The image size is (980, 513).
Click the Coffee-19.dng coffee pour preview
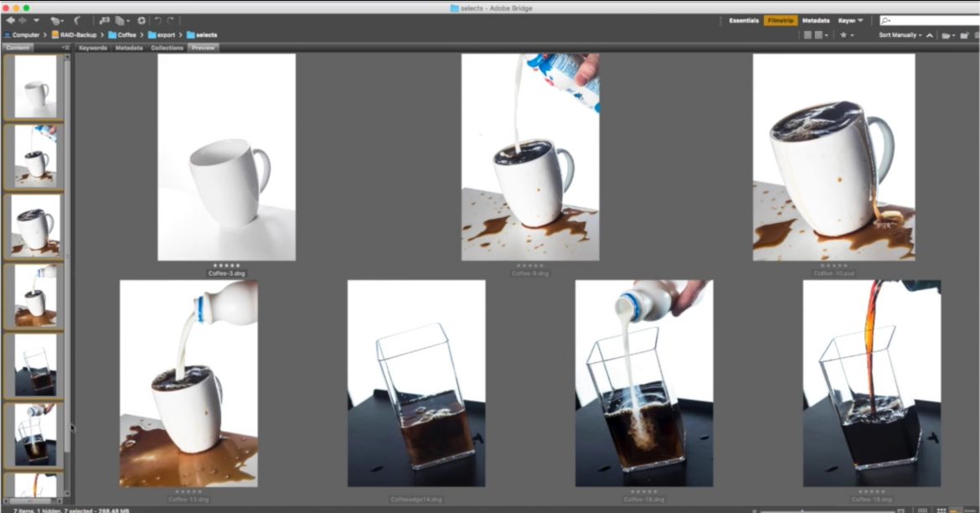872,384
